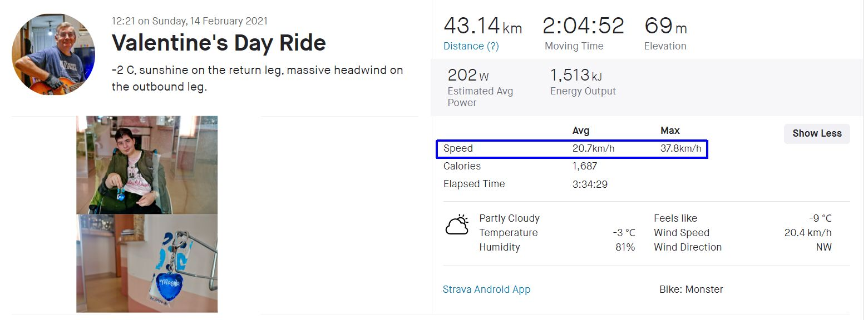The height and width of the screenshot is (320, 868).
Task: Click the Wind Direction NW value
Action: [x=823, y=247]
